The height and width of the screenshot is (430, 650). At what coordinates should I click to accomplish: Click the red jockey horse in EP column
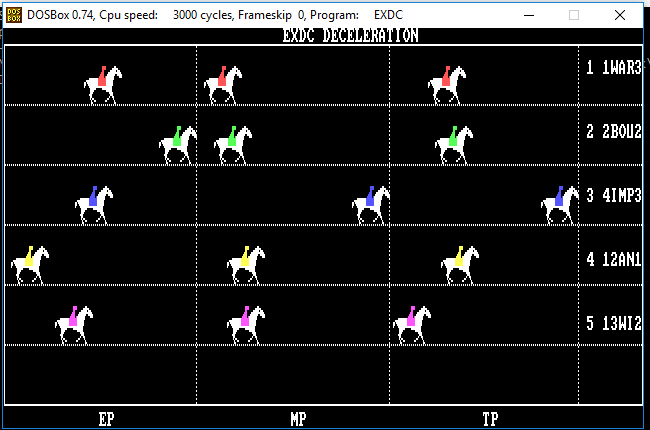tap(103, 85)
